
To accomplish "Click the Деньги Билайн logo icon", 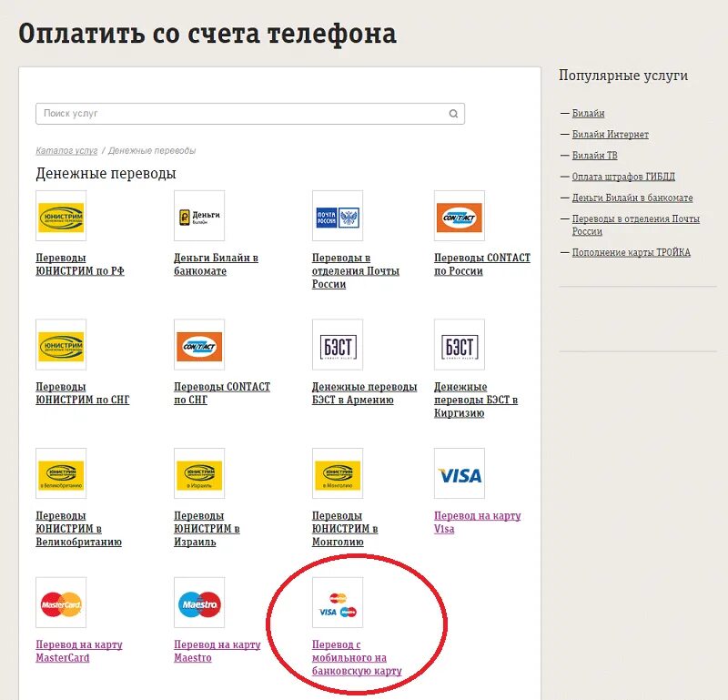I will tap(199, 216).
